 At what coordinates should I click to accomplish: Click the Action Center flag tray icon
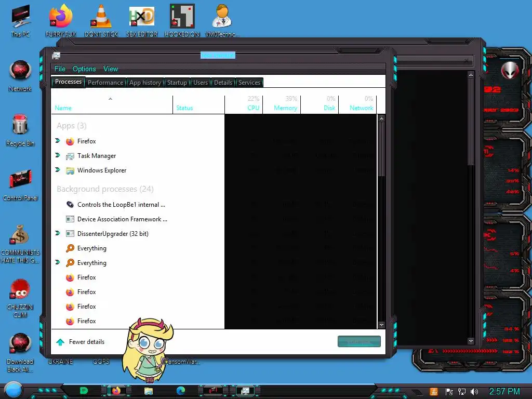click(x=449, y=392)
